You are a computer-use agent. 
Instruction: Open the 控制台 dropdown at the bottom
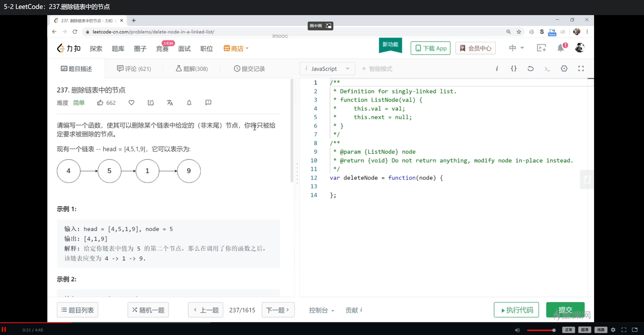[321, 310]
